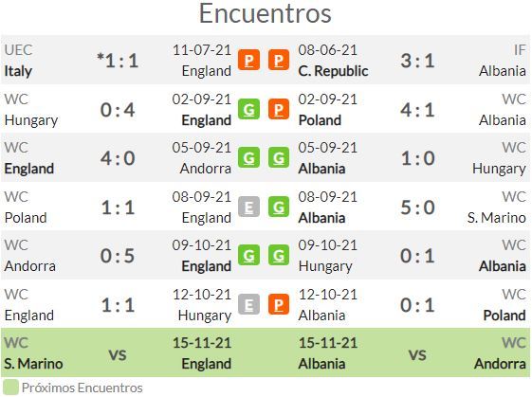Click the green G badge for Hungary-Albania 0:1
The image size is (532, 397).
[279, 255]
